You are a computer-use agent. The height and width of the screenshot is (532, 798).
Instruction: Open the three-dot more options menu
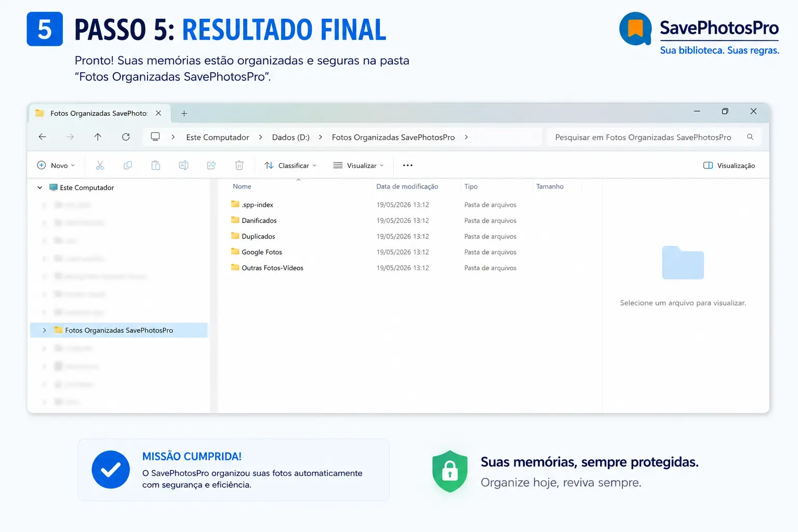point(408,165)
